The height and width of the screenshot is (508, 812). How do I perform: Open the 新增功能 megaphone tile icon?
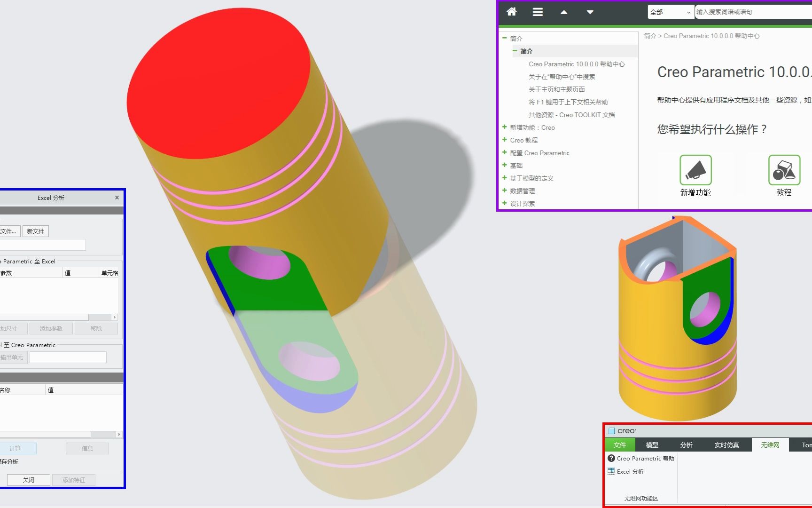click(695, 170)
